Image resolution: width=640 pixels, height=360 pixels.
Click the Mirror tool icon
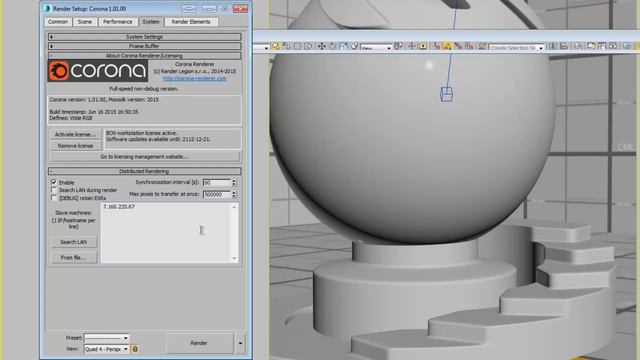[x=552, y=46]
